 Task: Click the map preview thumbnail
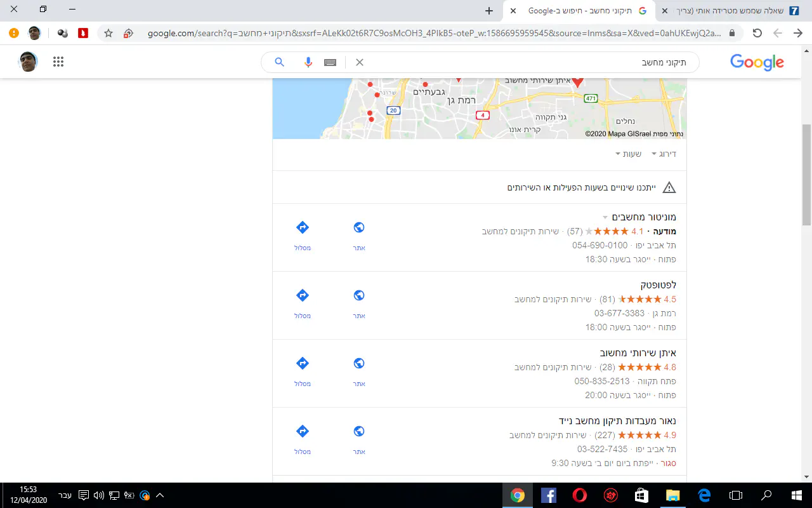coord(479,108)
